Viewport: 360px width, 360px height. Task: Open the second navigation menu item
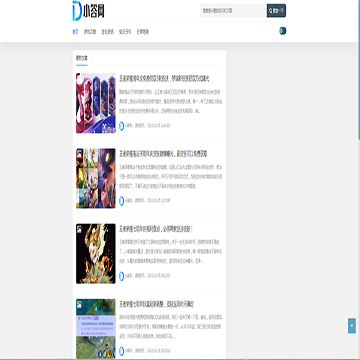click(90, 32)
